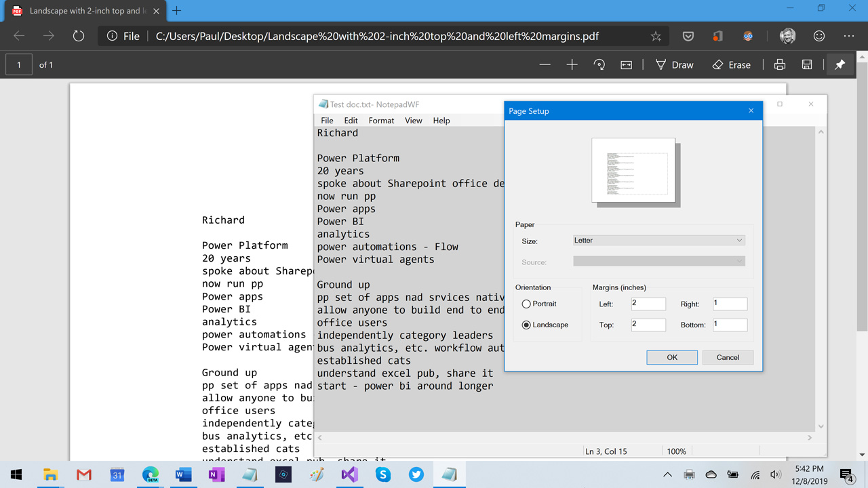Image resolution: width=868 pixels, height=488 pixels.
Task: Select Landscape orientation
Action: (x=526, y=325)
